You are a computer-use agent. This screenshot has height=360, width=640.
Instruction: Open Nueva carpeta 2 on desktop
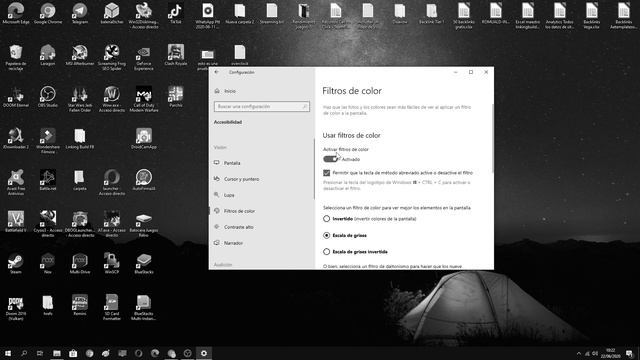[x=240, y=13]
